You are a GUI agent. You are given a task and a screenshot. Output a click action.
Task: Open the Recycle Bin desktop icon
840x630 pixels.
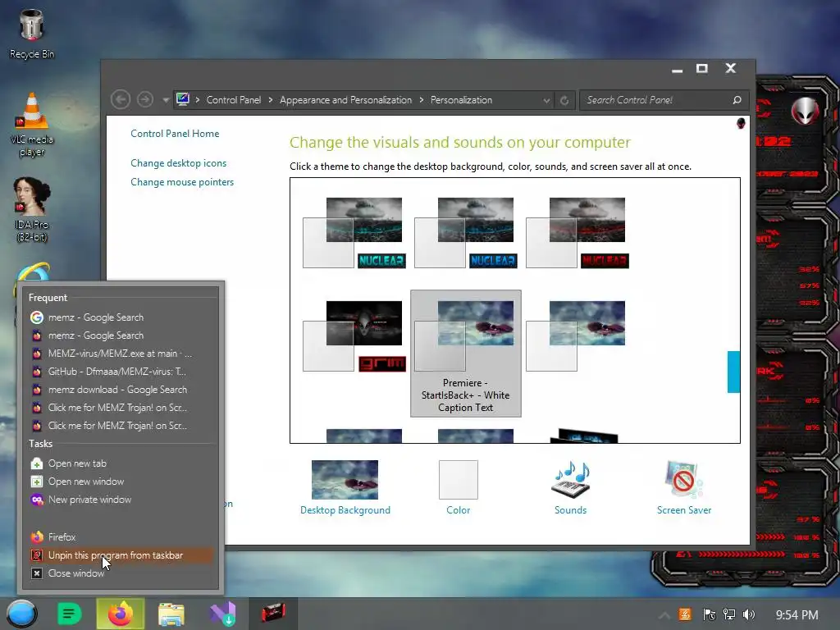32,34
